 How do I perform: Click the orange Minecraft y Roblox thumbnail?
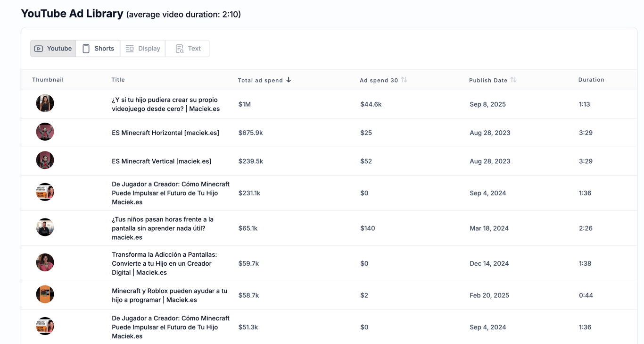pyautogui.click(x=45, y=294)
